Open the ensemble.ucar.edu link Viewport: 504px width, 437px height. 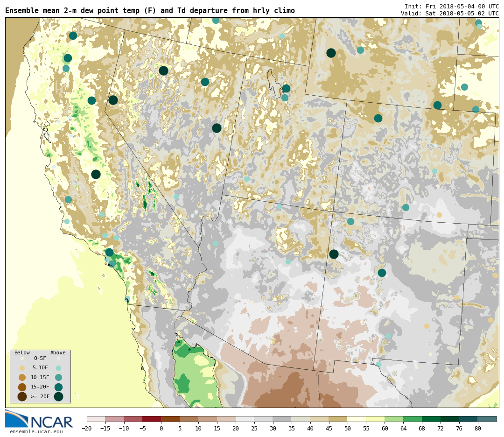[36, 432]
